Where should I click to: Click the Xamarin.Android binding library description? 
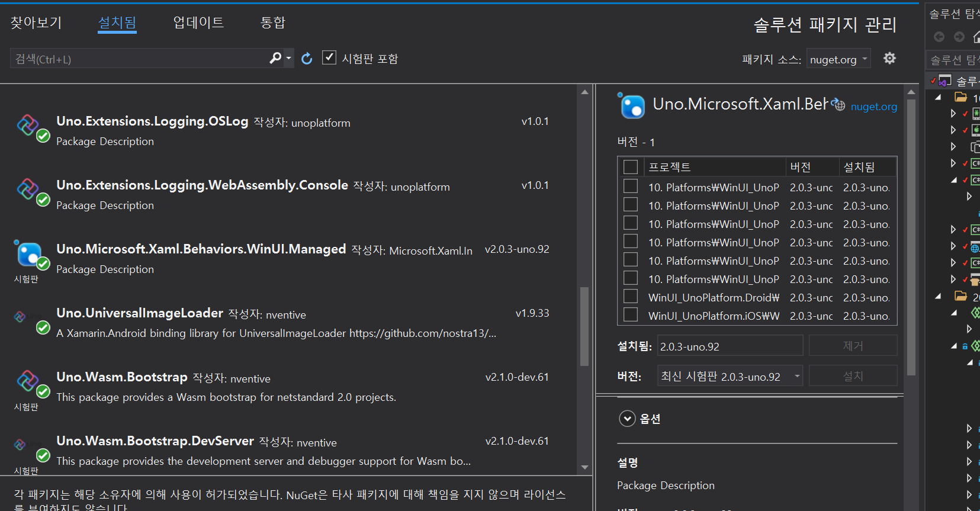click(x=276, y=333)
